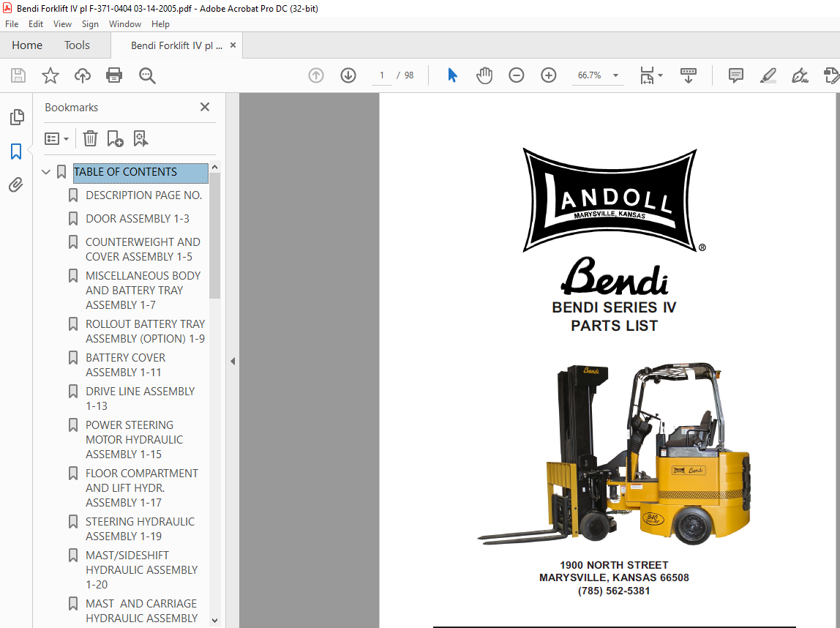Choose the Selection arrow tool
The image size is (840, 628).
pos(453,75)
